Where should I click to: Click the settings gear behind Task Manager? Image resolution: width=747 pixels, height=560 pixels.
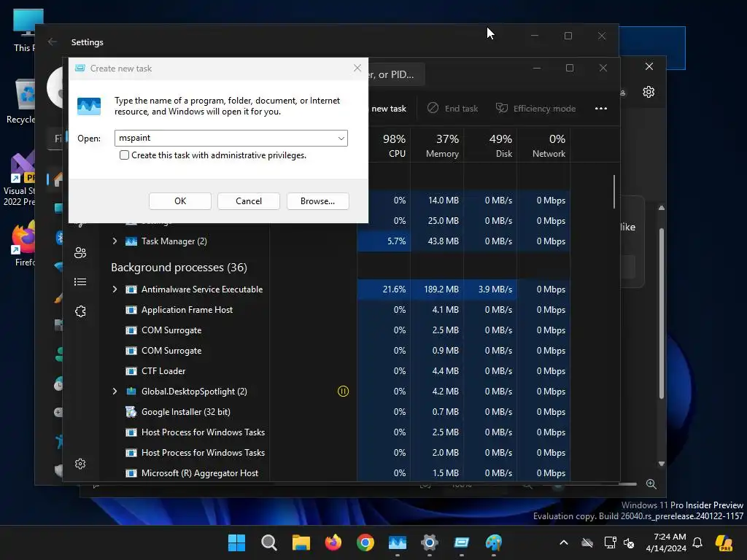tap(649, 92)
